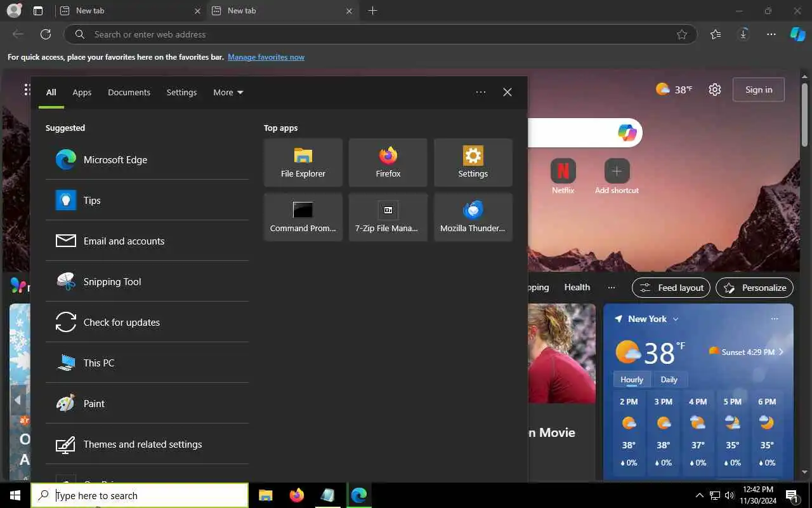This screenshot has width=812, height=508.
Task: Click the Sign in button
Action: click(x=759, y=90)
